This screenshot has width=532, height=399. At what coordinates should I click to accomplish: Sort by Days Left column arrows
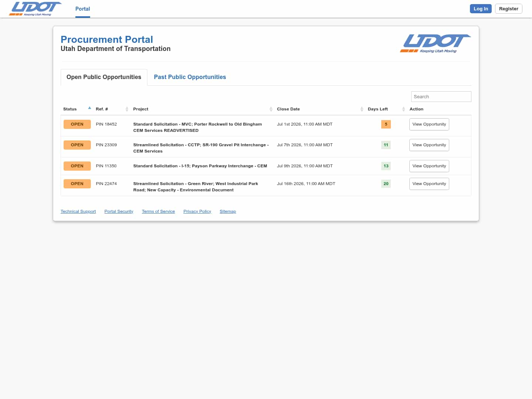(403, 109)
